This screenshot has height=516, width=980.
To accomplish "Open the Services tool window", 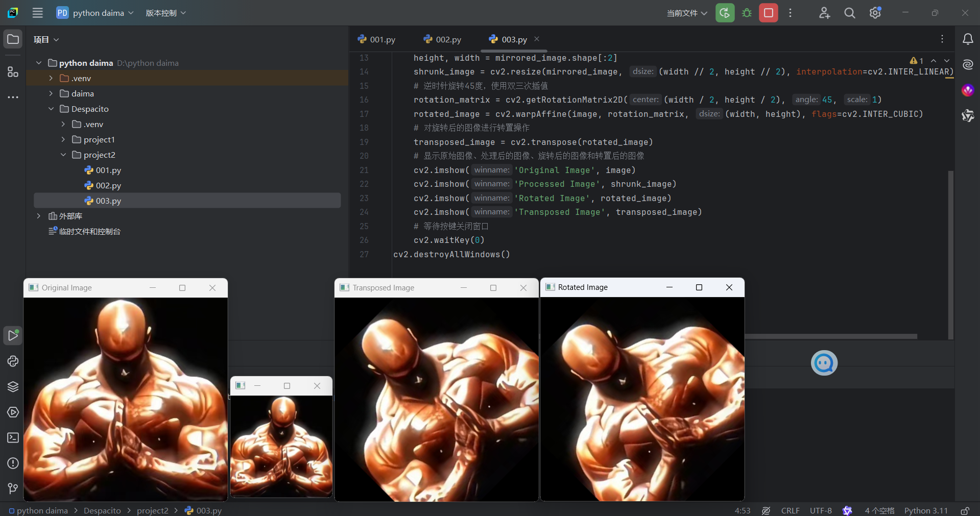I will [13, 412].
